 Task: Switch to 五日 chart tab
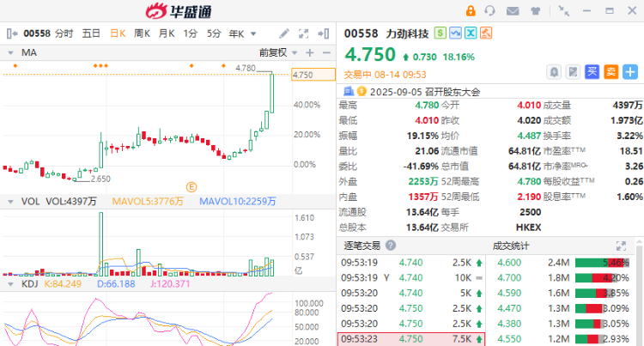click(x=91, y=33)
